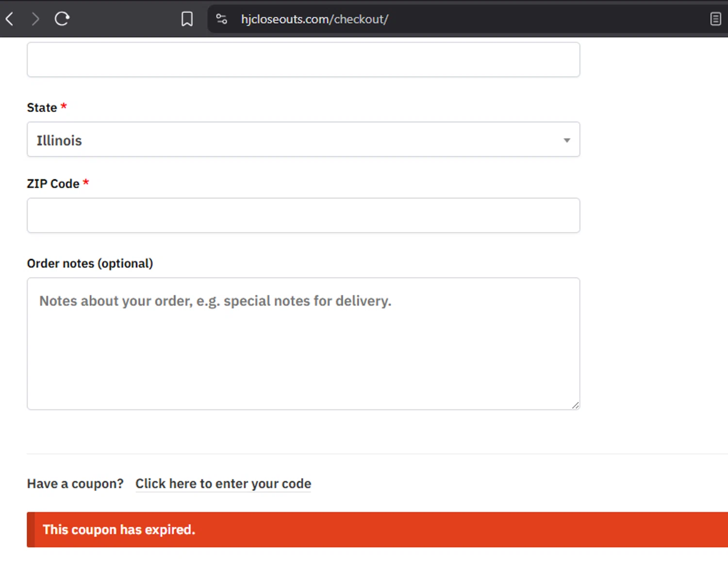Bookmark this page with the bookmark icon
The height and width of the screenshot is (572, 728).
click(187, 19)
